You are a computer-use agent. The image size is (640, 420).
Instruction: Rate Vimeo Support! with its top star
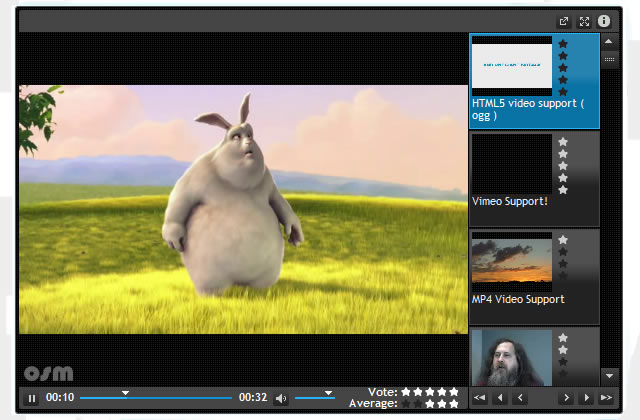pyautogui.click(x=563, y=142)
